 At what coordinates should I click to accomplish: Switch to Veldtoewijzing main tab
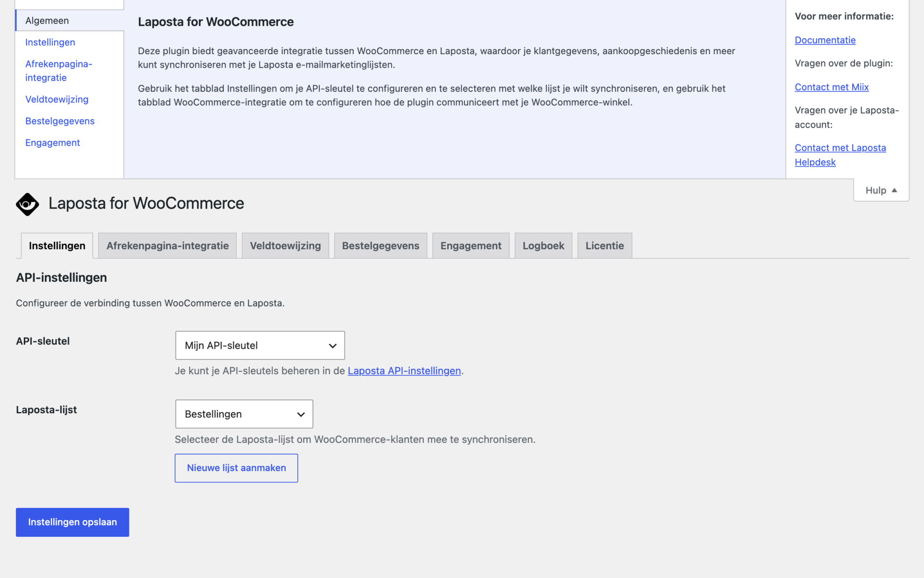[x=285, y=246]
